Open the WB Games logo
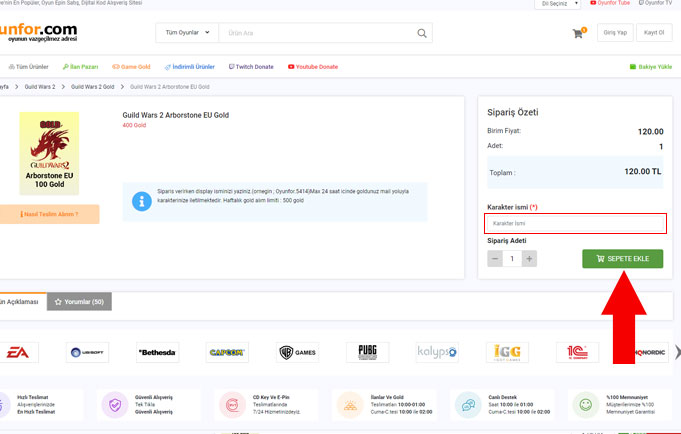 click(x=297, y=352)
